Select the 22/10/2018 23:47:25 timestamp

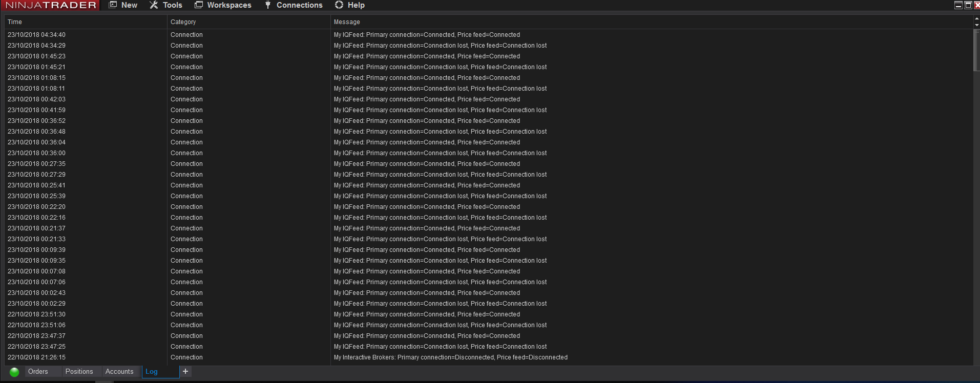(x=36, y=347)
